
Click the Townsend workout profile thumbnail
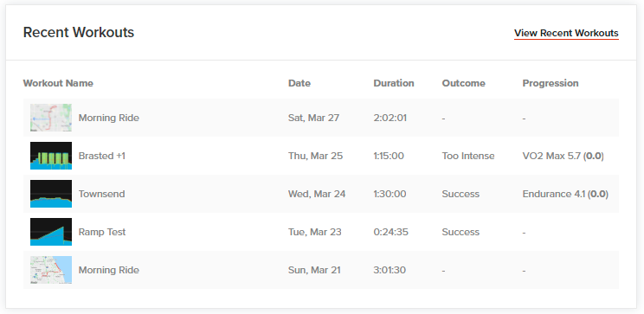pos(51,194)
